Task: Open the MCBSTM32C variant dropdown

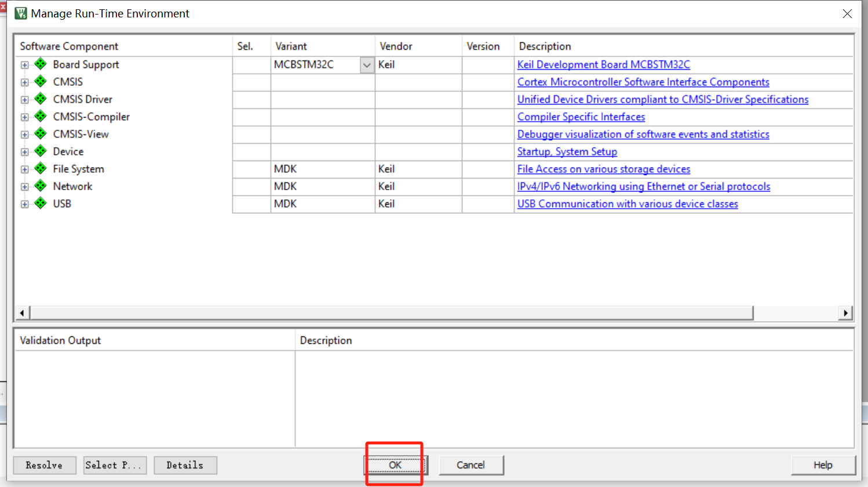Action: (x=367, y=65)
